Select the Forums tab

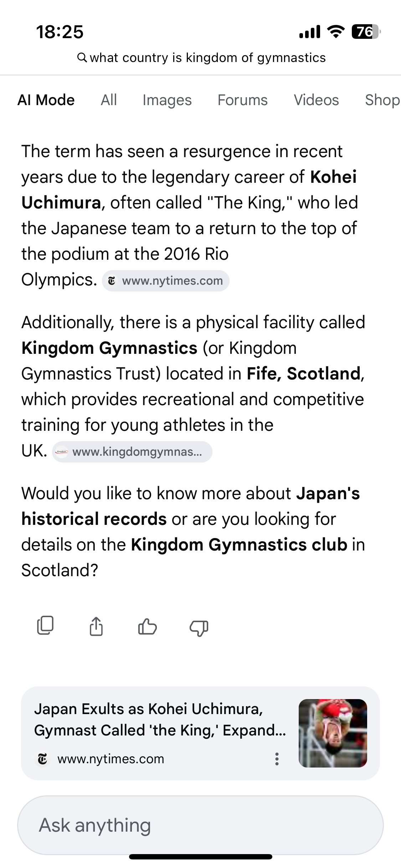point(242,100)
